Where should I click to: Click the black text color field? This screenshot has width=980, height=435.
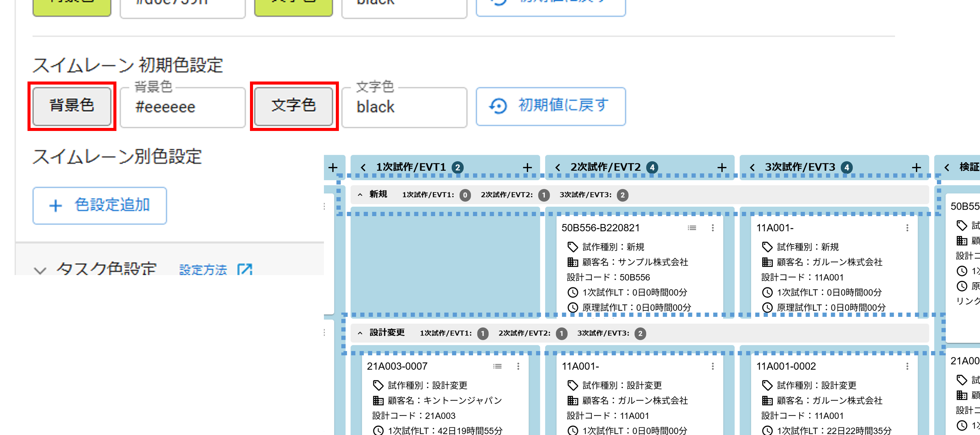pos(404,107)
